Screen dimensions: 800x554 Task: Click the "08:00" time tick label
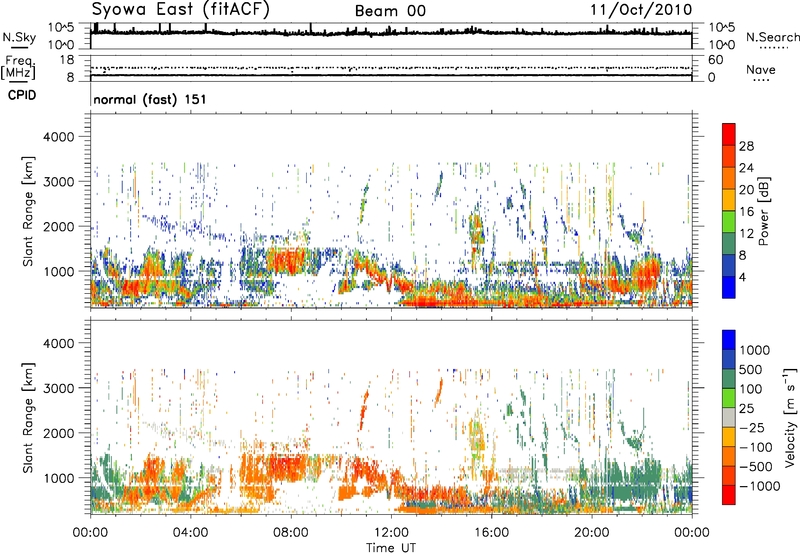coord(290,533)
